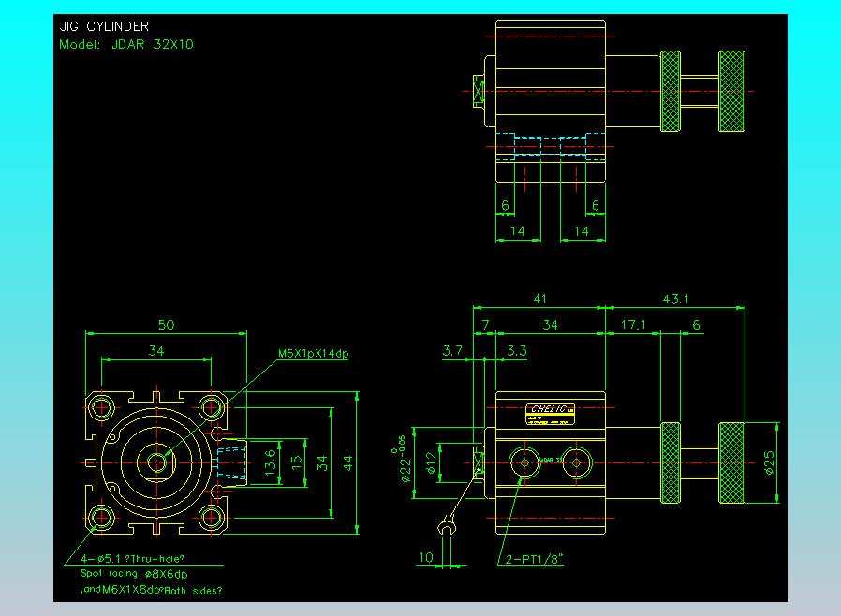Select the 41 length dimension
This screenshot has height=616, width=841.
pyautogui.click(x=540, y=300)
